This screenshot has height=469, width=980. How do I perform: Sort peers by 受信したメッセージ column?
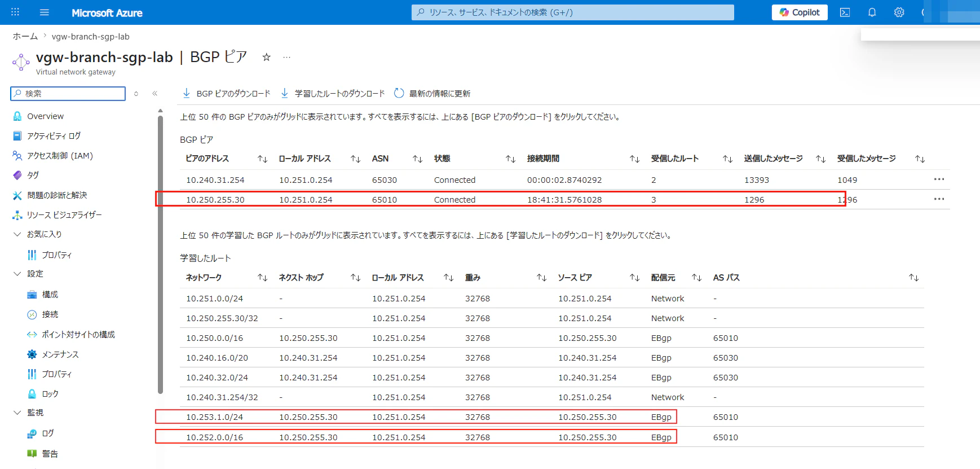920,159
